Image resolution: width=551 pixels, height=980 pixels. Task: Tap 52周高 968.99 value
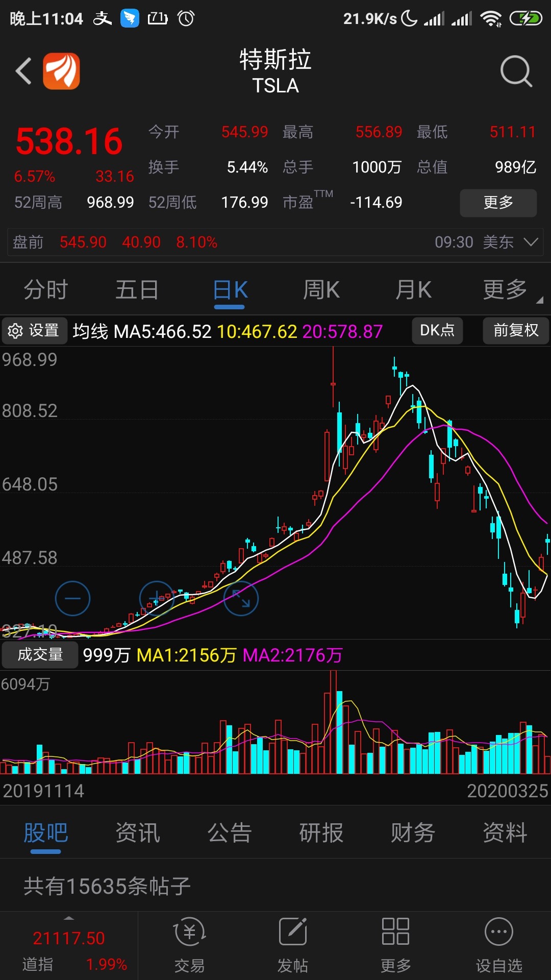tap(110, 203)
